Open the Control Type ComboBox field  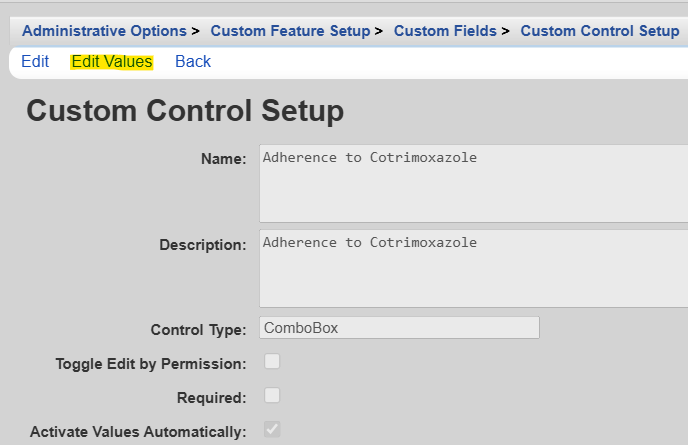[399, 328]
